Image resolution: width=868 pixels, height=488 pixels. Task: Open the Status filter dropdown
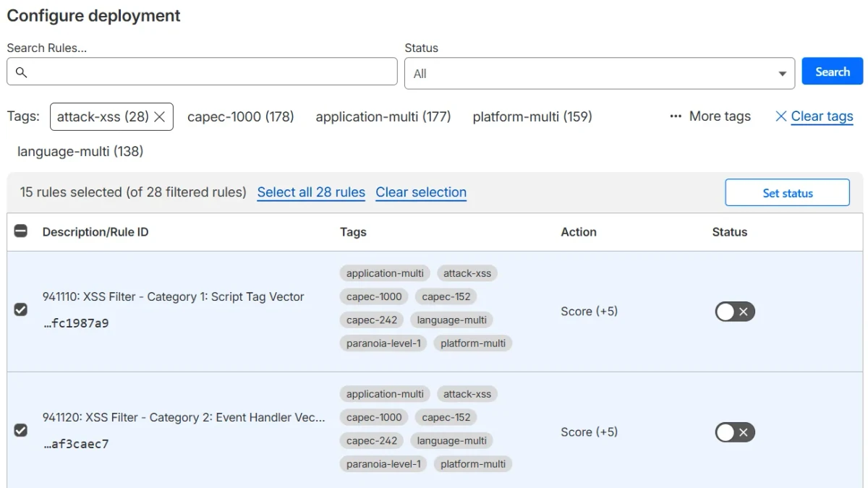(x=600, y=74)
